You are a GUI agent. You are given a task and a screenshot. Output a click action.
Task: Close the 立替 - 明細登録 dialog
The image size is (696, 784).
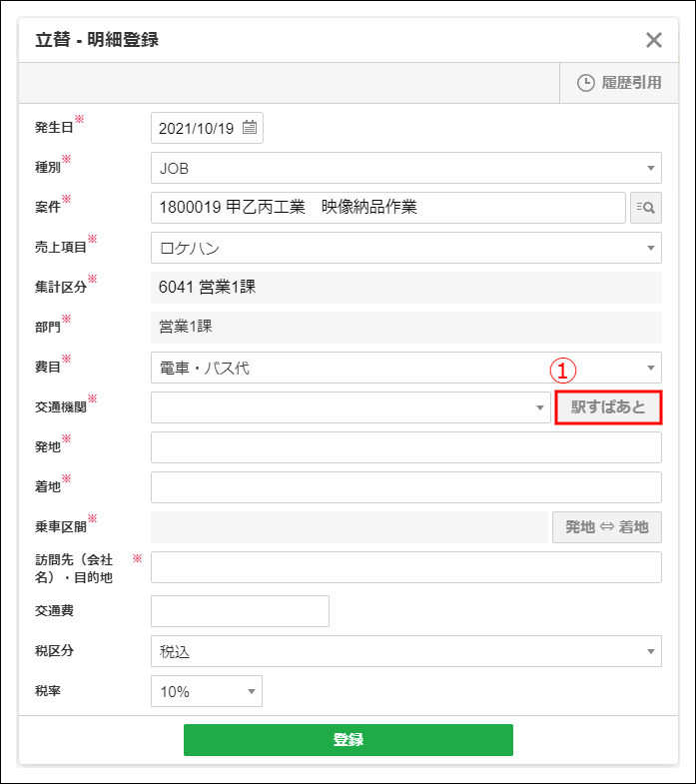[654, 40]
